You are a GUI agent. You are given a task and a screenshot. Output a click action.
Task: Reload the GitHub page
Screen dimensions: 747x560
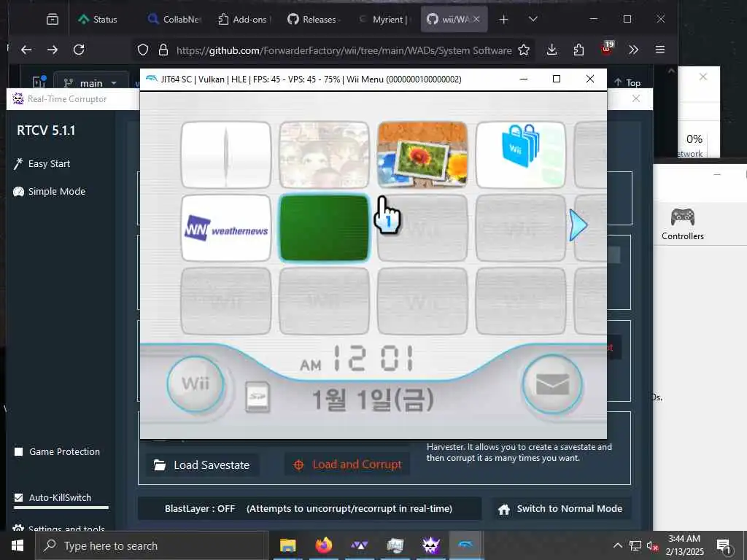click(79, 50)
